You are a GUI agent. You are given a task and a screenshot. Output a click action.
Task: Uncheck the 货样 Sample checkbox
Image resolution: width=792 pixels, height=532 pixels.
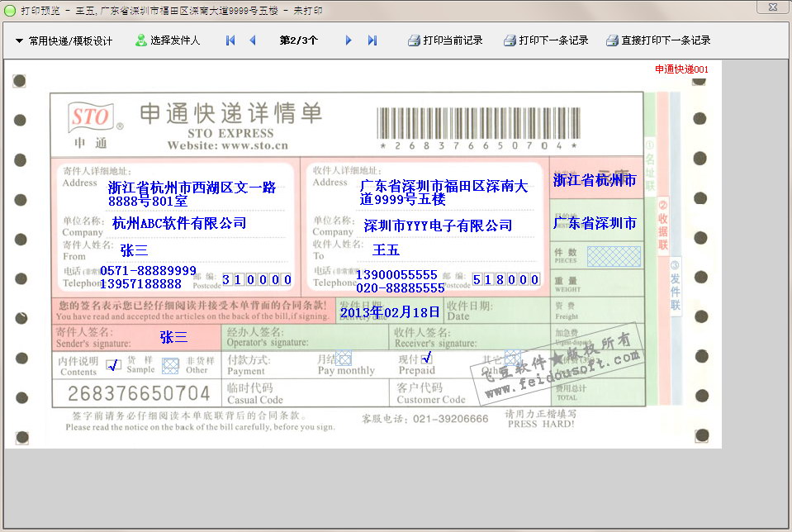coord(114,364)
